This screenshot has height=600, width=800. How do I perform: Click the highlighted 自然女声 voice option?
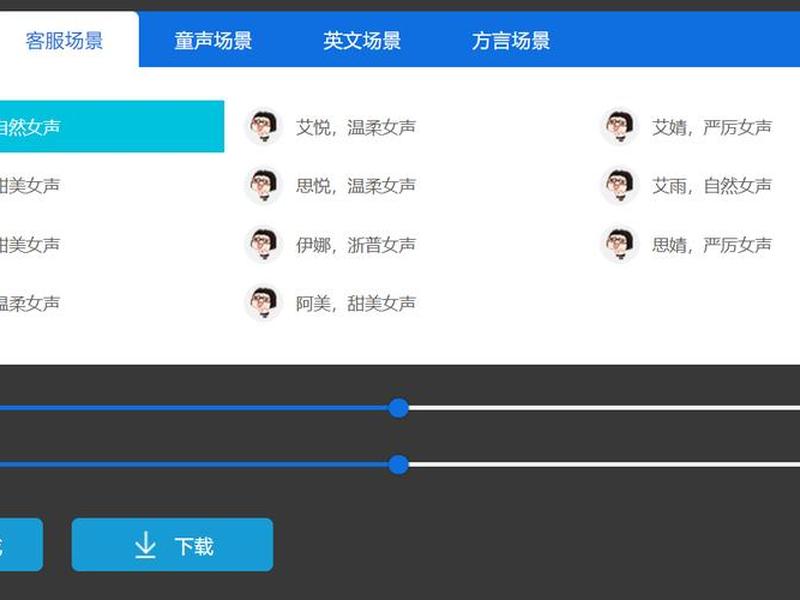112,127
